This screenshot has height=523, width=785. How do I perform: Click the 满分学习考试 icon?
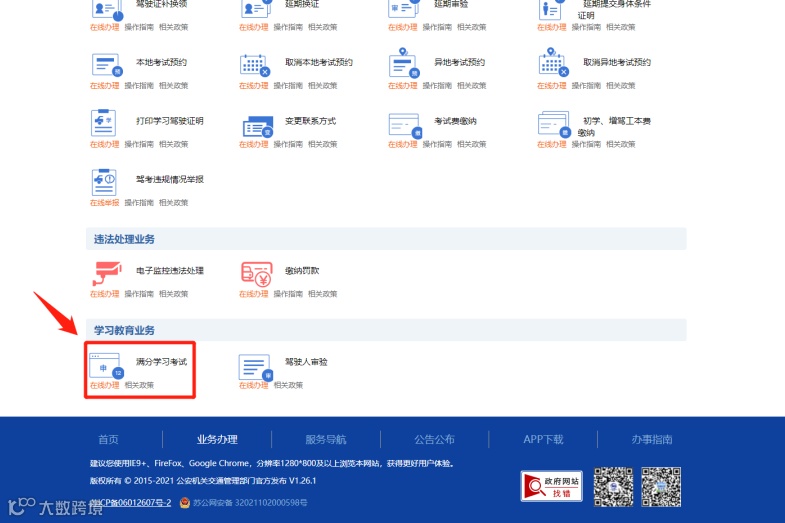(x=106, y=366)
